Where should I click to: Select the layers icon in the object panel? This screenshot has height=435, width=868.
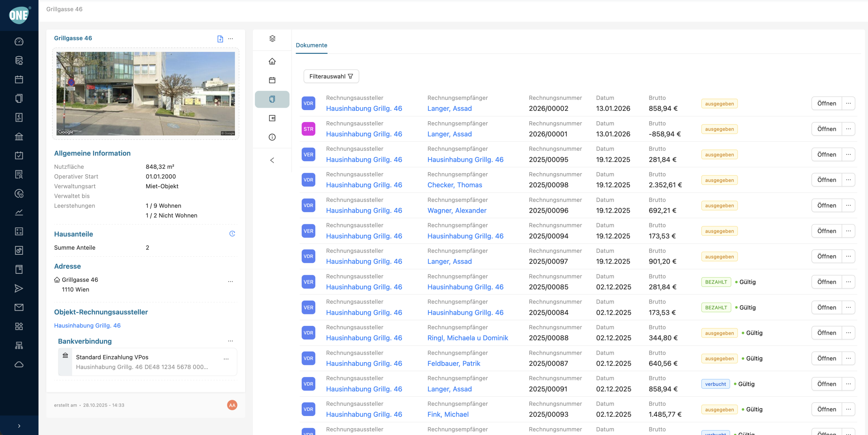[272, 39]
